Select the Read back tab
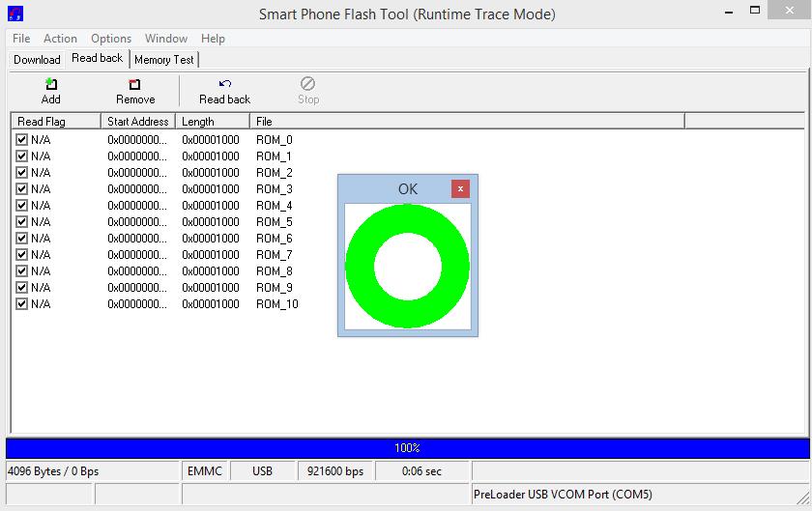This screenshot has height=511, width=812. pyautogui.click(x=98, y=58)
